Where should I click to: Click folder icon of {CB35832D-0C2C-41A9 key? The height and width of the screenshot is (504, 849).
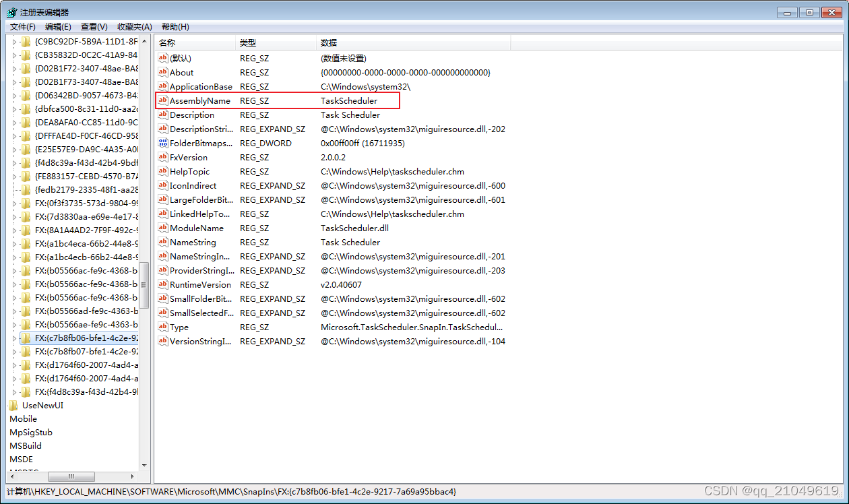[26, 55]
